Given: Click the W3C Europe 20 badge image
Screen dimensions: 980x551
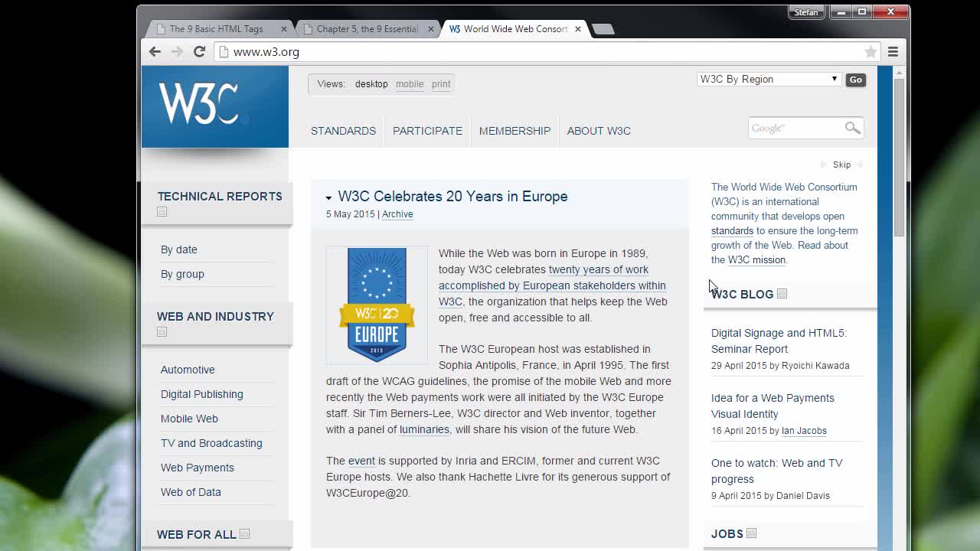Looking at the screenshot, I should pos(377,305).
